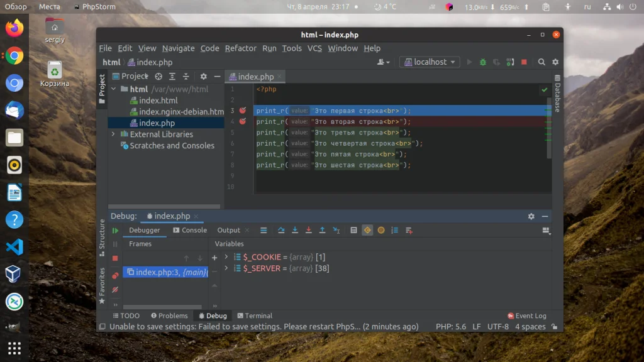644x362 pixels.
Task: Open the Event Log from the status bar
Action: 526,315
